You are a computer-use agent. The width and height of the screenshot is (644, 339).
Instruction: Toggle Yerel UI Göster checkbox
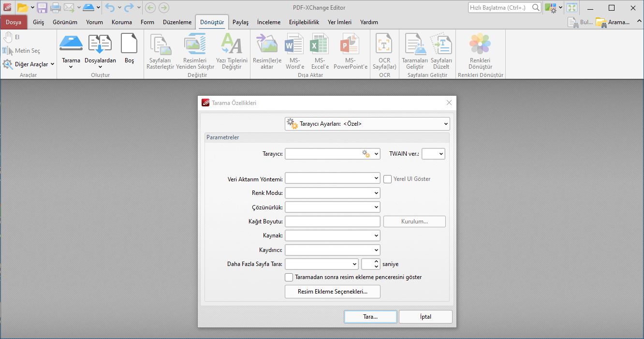387,179
